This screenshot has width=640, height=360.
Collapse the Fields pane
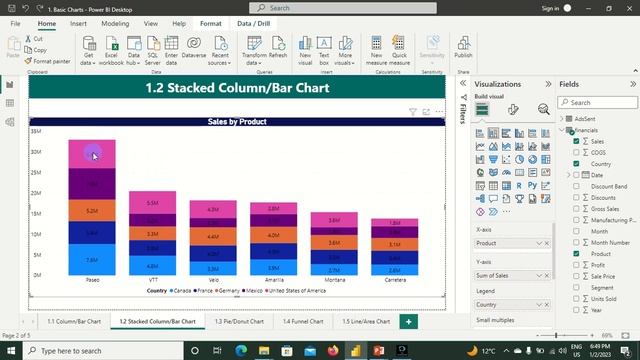coord(633,84)
